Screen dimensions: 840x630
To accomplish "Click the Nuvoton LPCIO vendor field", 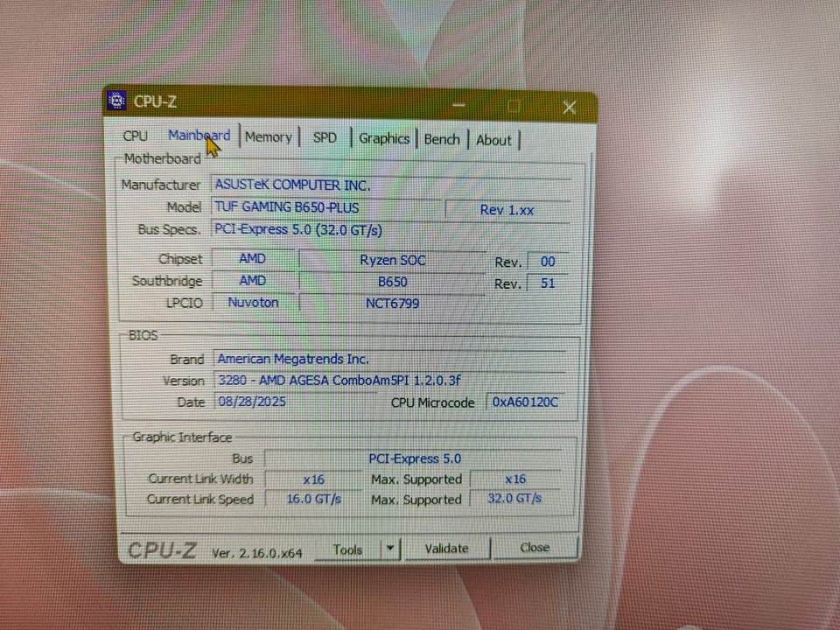I will coord(253,303).
